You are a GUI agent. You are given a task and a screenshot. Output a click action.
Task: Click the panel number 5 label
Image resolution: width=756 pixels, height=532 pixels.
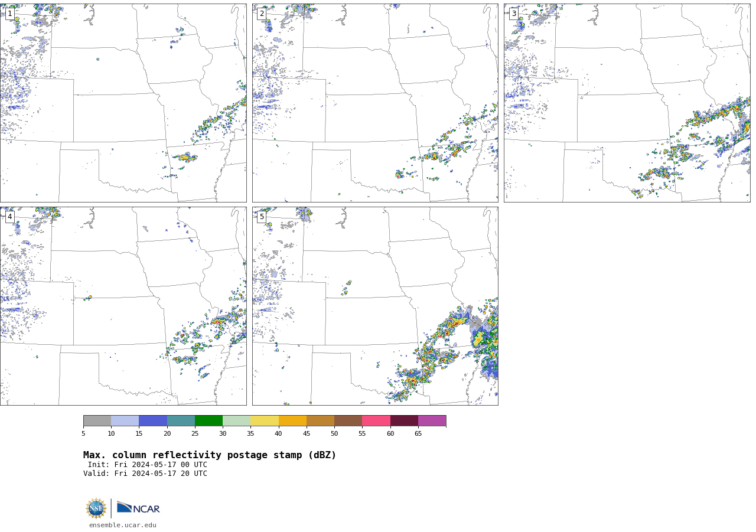[262, 217]
